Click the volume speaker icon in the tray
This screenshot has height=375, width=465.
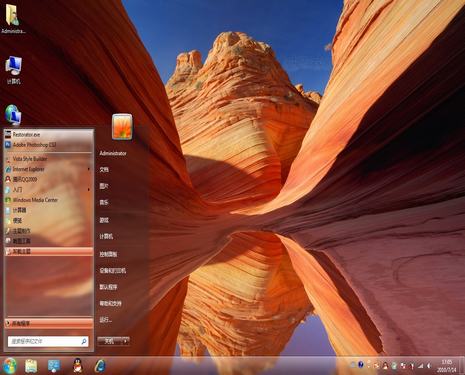click(x=429, y=366)
